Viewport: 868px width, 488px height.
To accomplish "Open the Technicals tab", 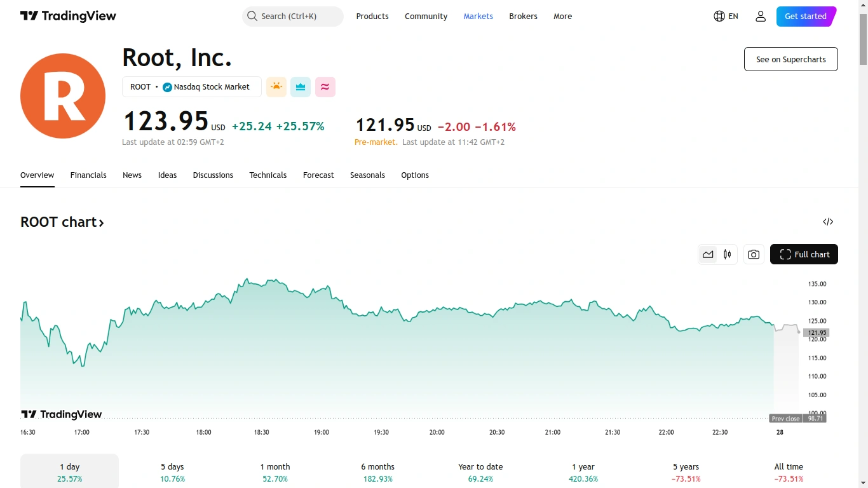I will click(268, 175).
